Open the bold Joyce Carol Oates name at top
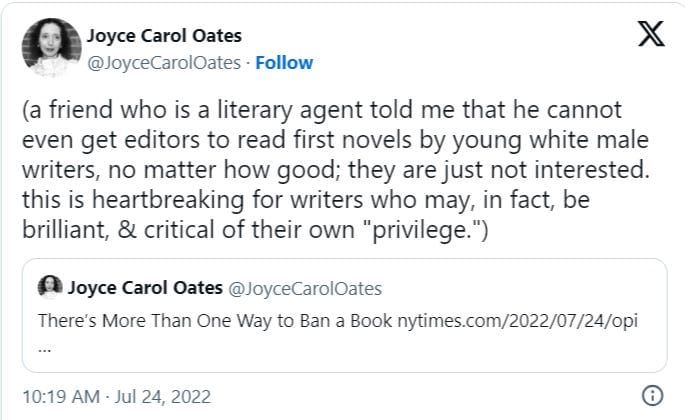Viewport: 685px width, 420px height. tap(164, 36)
